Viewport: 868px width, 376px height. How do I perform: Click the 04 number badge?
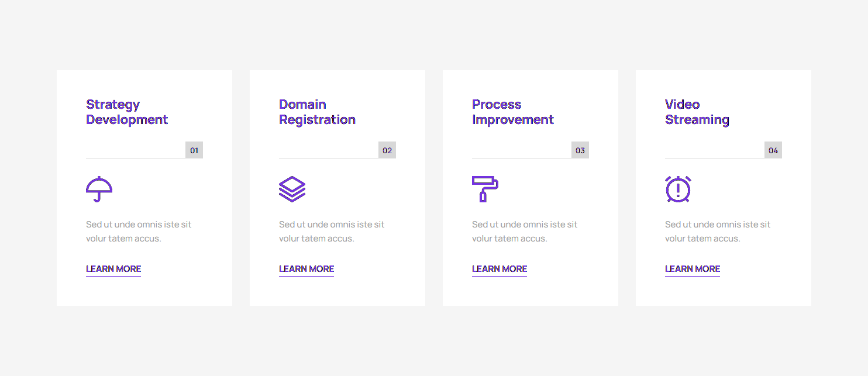773,150
